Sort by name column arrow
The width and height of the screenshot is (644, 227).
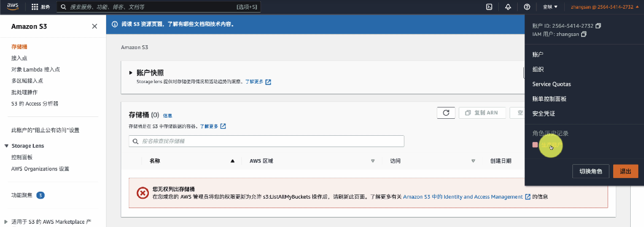tap(233, 161)
